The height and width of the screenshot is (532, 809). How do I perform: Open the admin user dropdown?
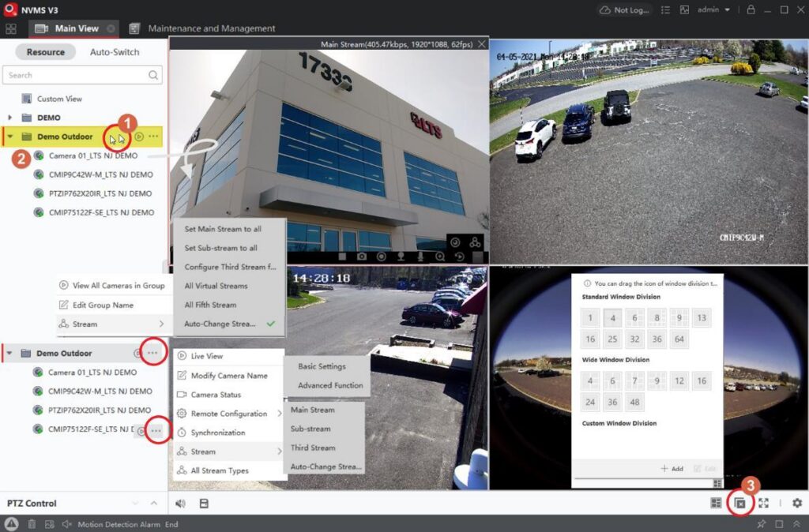[x=713, y=9]
